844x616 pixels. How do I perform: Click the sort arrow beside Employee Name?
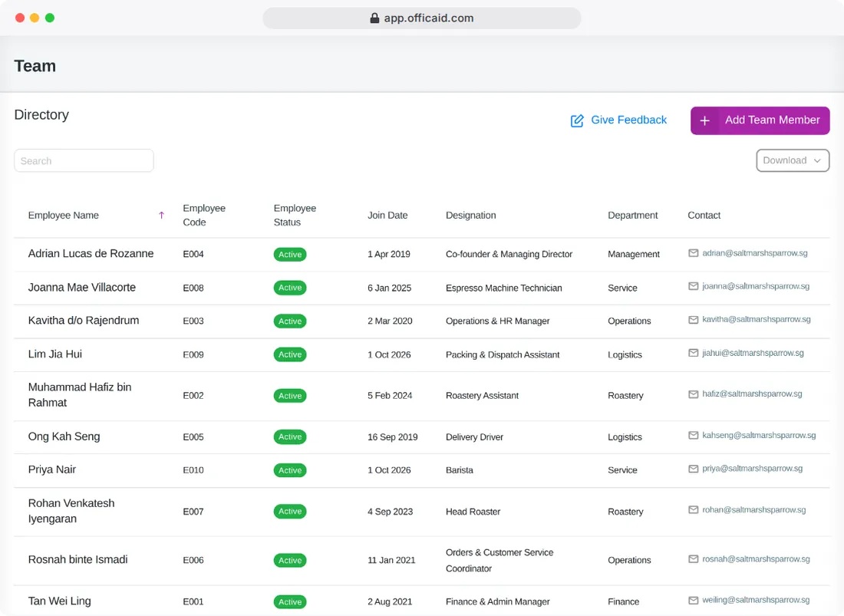click(x=161, y=216)
